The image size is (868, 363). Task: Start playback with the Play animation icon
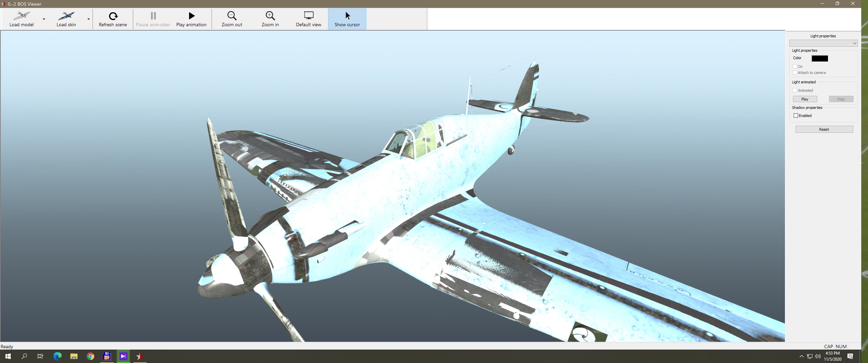pyautogui.click(x=191, y=15)
